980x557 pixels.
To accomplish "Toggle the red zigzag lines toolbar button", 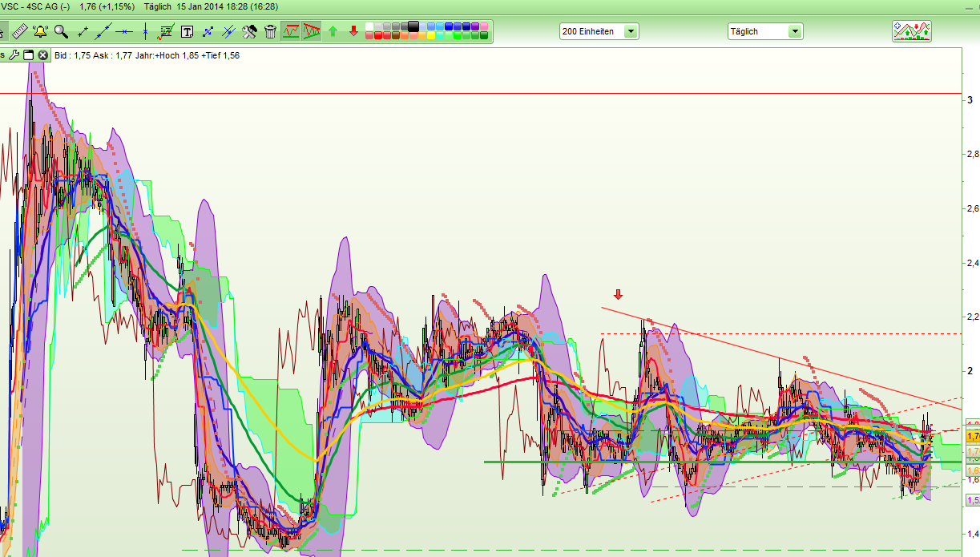I will pos(291,32).
